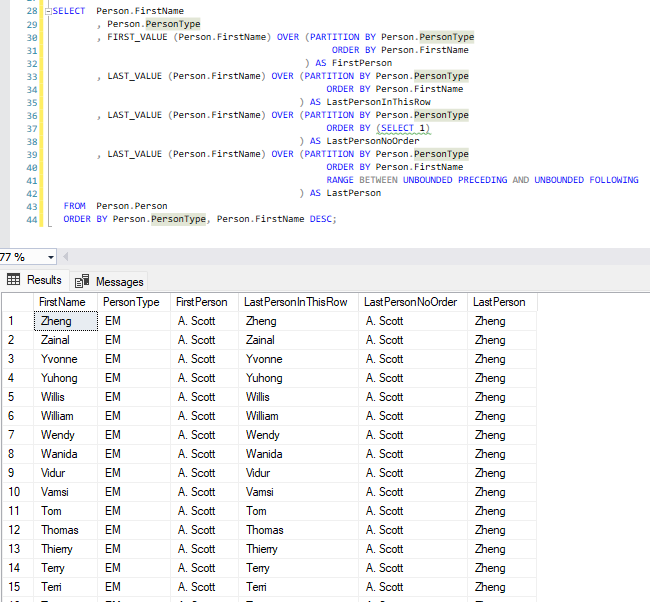Screen dimensions: 650x602
Task: Click the LastPerson alias on line 42
Action: pos(354,193)
